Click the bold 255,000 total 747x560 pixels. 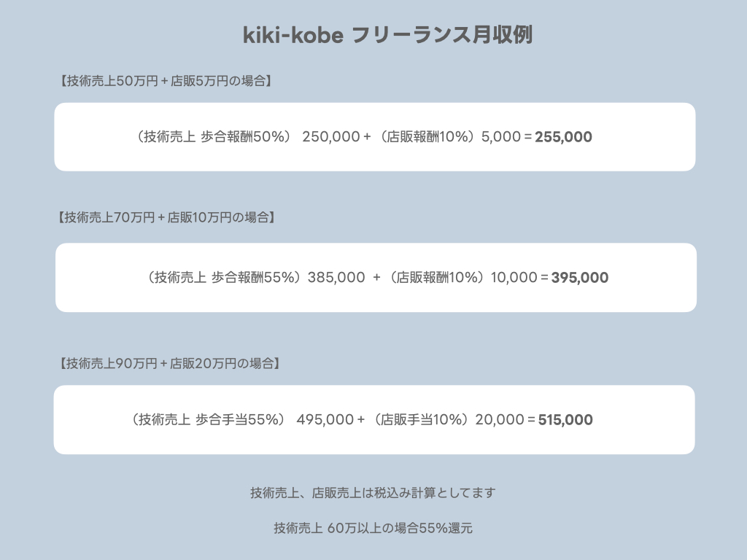(563, 137)
